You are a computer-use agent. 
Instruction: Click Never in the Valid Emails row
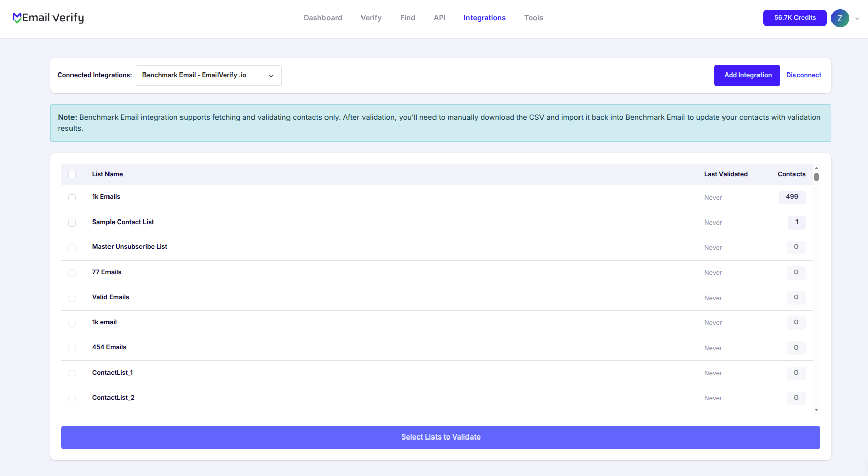[713, 298]
